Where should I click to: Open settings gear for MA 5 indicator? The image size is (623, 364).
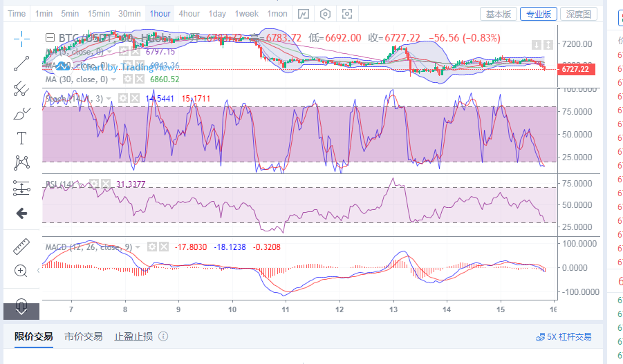(x=124, y=51)
